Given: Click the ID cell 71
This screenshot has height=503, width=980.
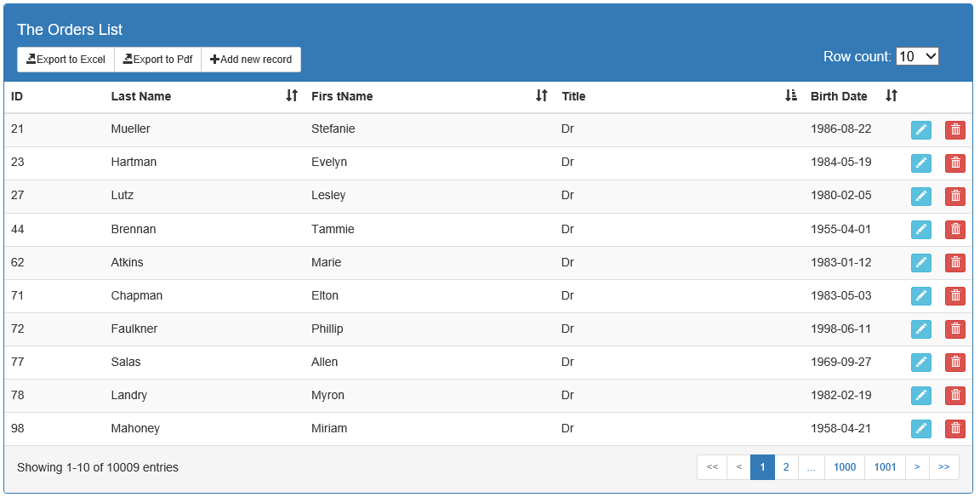Looking at the screenshot, I should (x=18, y=295).
